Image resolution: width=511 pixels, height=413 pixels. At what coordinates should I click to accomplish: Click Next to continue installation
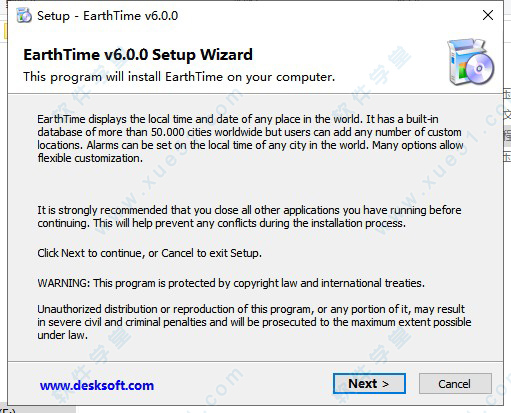[369, 383]
